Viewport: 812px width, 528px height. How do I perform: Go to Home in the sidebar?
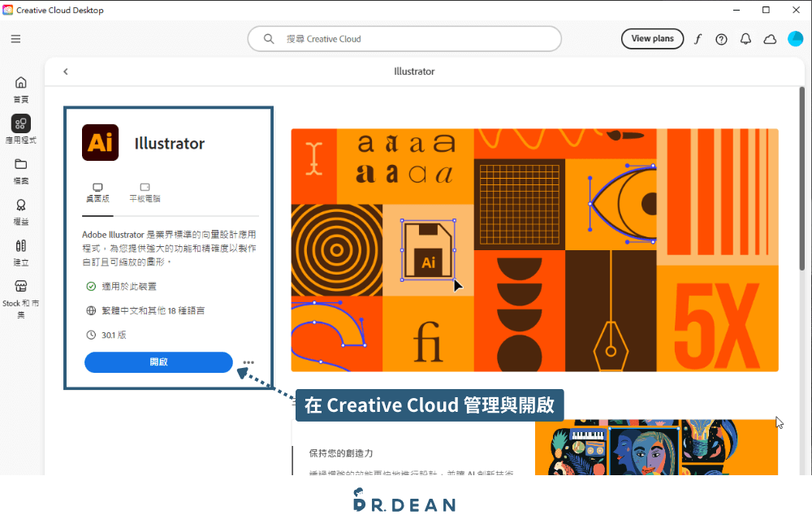pyautogui.click(x=21, y=89)
